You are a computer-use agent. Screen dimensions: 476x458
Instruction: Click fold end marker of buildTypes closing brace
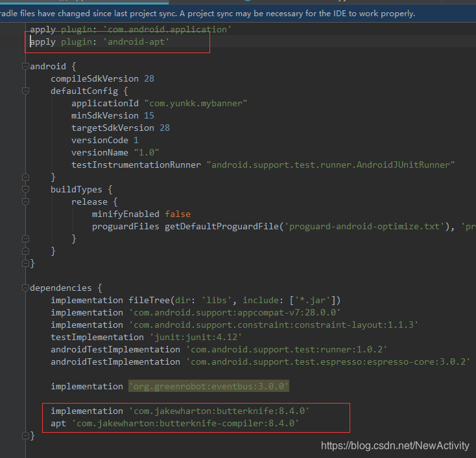tap(26, 251)
